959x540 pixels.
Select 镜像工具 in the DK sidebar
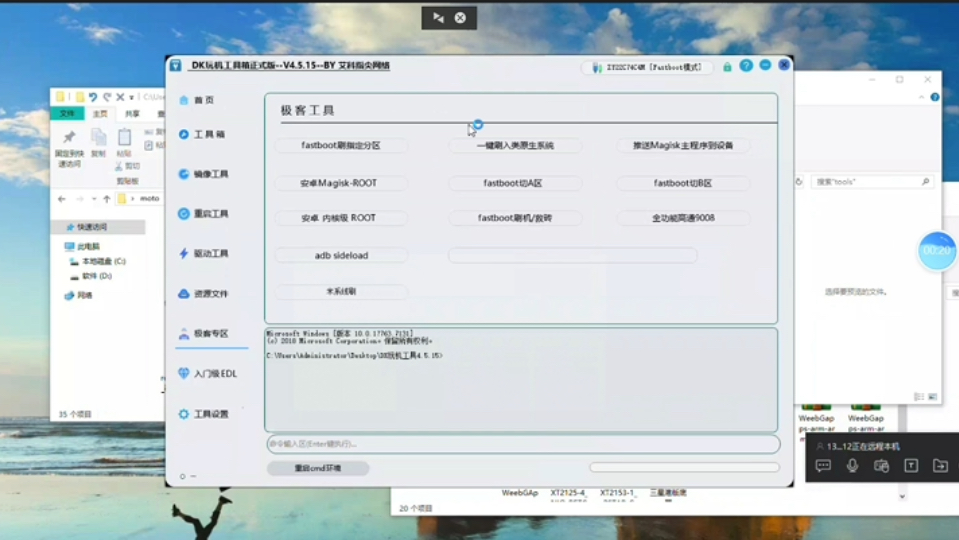[203, 174]
